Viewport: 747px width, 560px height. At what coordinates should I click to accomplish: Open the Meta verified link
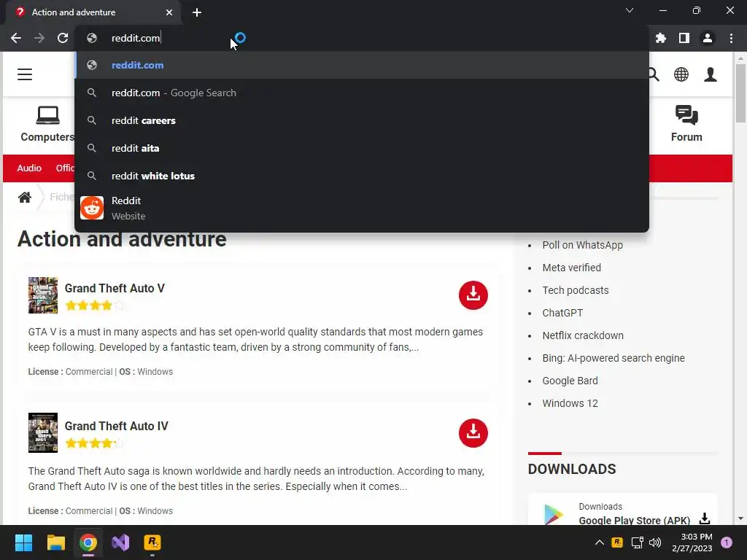click(571, 268)
